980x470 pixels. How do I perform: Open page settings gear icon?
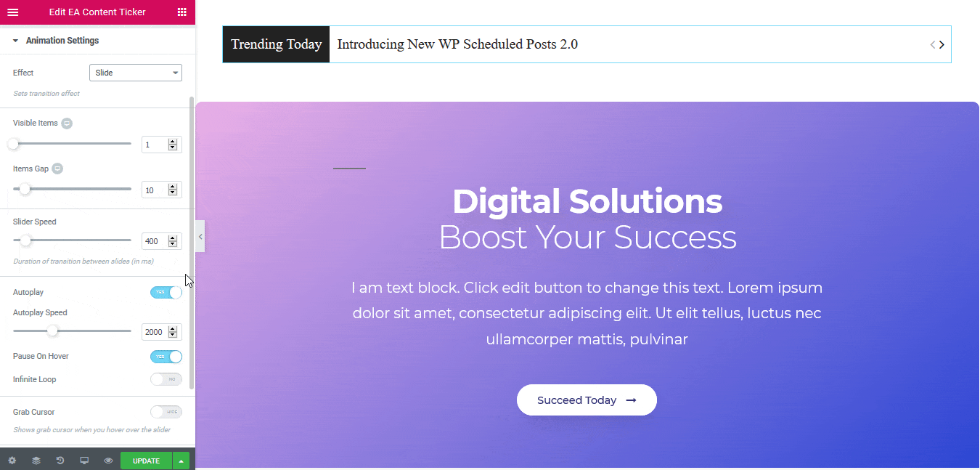tap(12, 461)
